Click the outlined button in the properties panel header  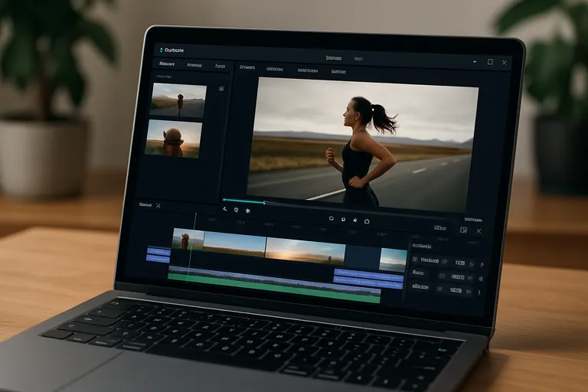click(x=440, y=227)
